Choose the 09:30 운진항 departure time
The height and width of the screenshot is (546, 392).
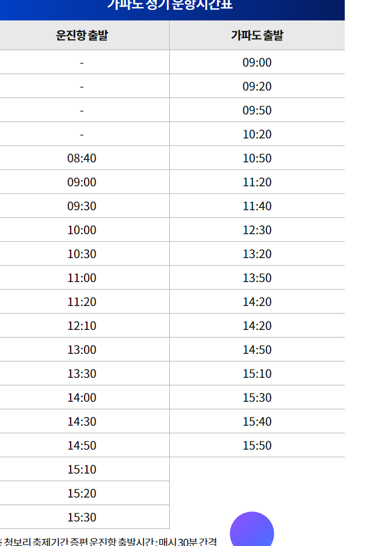tap(82, 206)
